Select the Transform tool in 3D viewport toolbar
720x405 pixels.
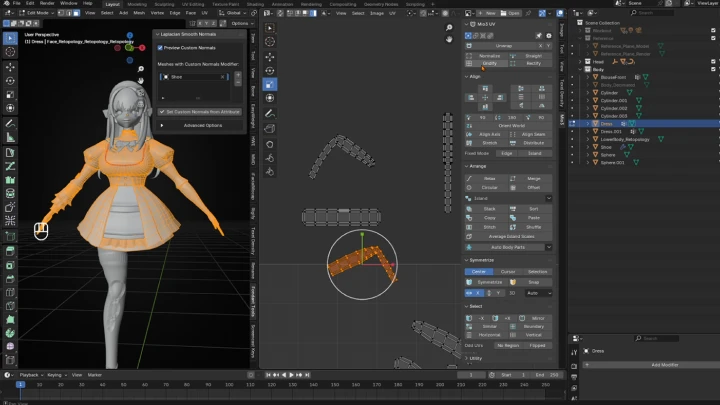pyautogui.click(x=10, y=108)
